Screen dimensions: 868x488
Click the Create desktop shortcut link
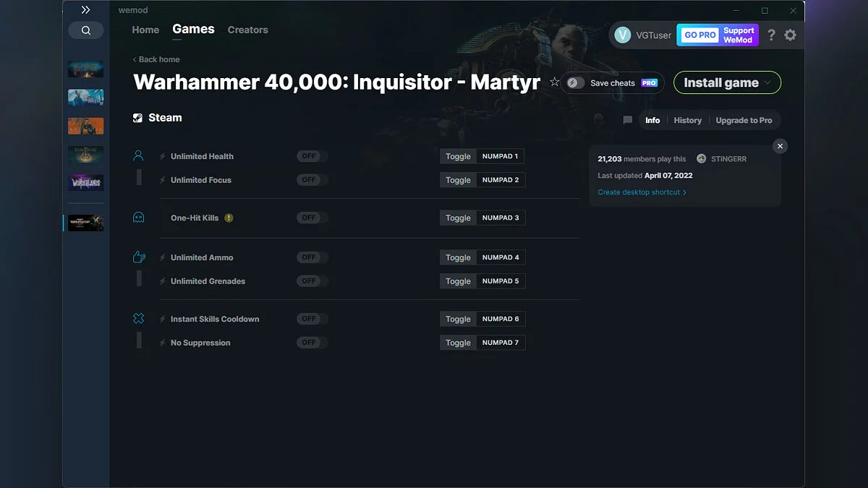coord(639,192)
